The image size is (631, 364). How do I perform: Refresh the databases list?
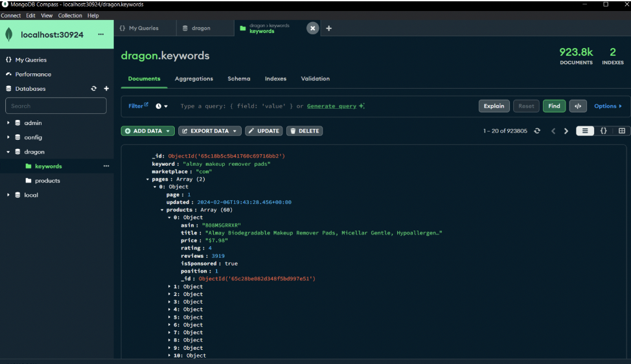tap(94, 89)
